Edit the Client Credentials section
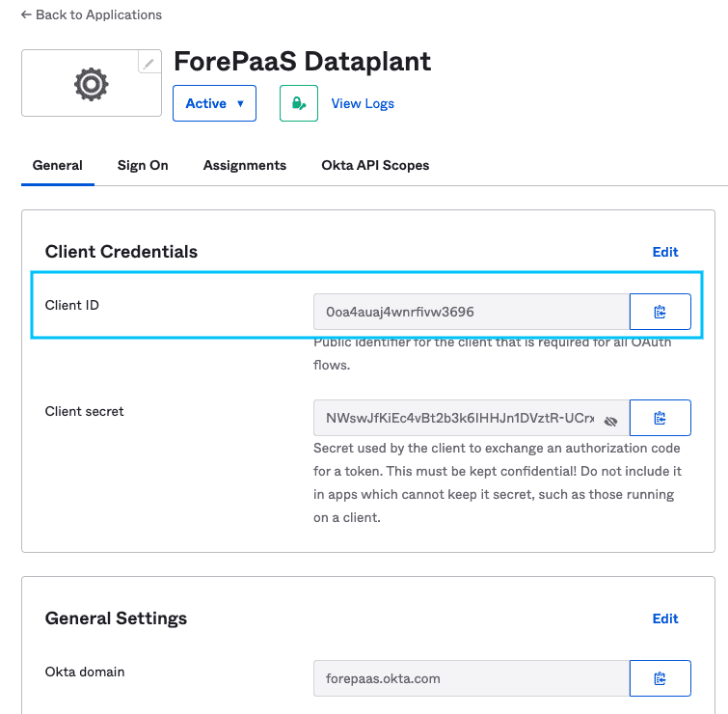The width and height of the screenshot is (728, 714). tap(665, 252)
